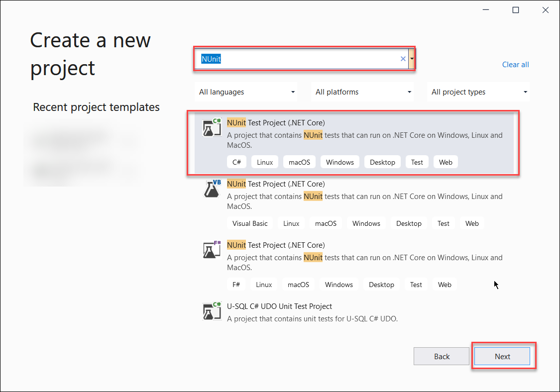560x392 pixels.
Task: Maximize the dialog window
Action: click(515, 10)
